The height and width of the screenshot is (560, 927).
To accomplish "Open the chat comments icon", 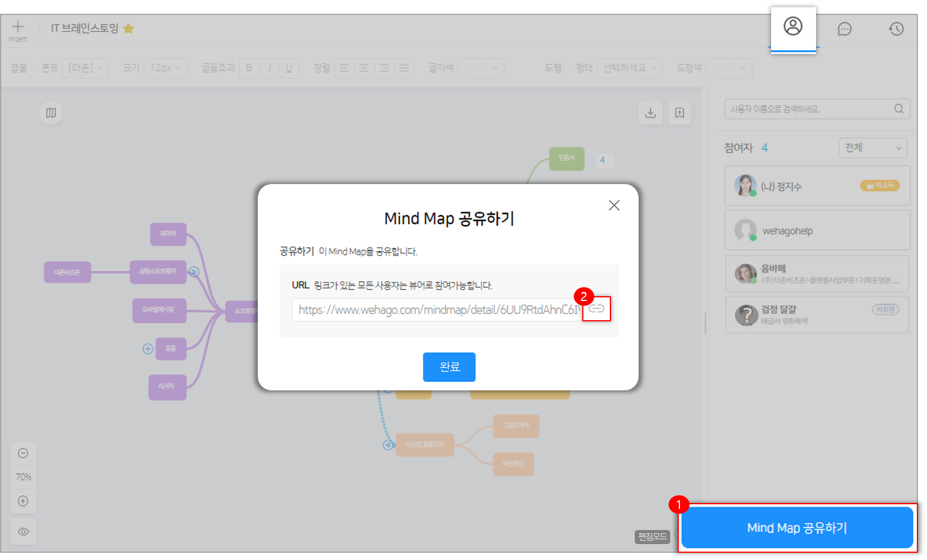I will [x=844, y=29].
